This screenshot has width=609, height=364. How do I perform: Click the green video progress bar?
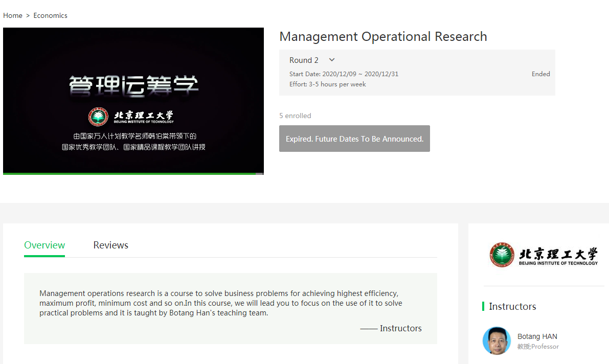coord(128,174)
